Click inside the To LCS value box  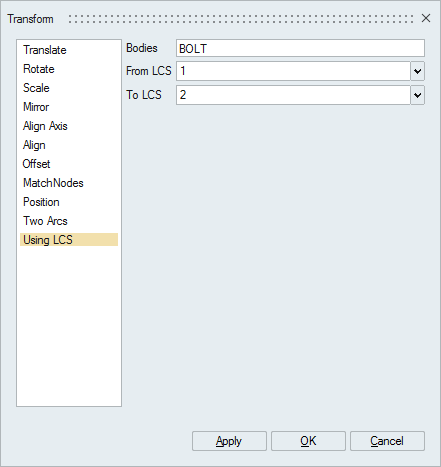293,95
